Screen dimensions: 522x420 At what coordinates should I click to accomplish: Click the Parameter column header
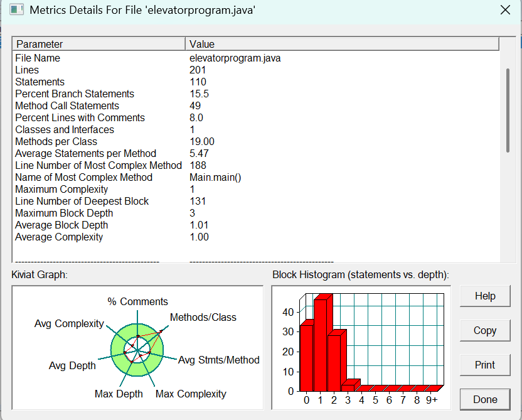pos(99,44)
